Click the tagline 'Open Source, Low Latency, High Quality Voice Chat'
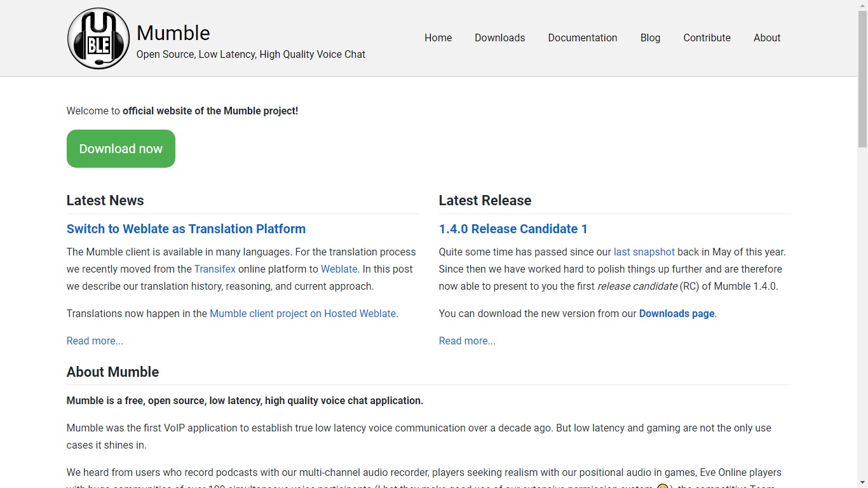The width and height of the screenshot is (868, 488). coord(251,54)
